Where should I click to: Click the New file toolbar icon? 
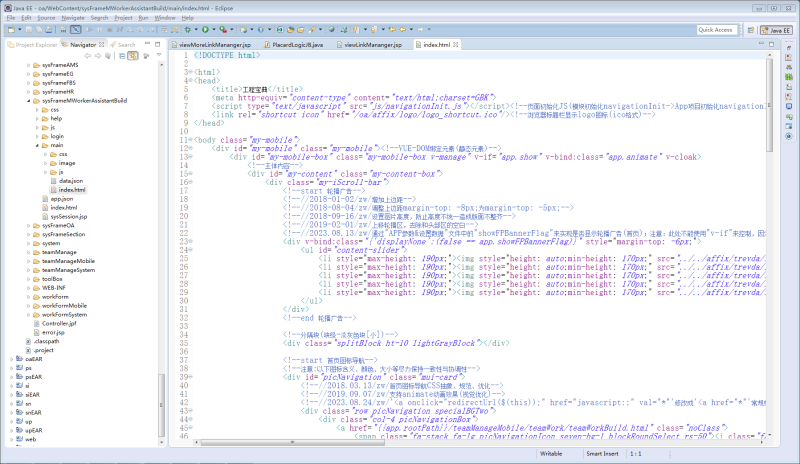(x=11, y=30)
